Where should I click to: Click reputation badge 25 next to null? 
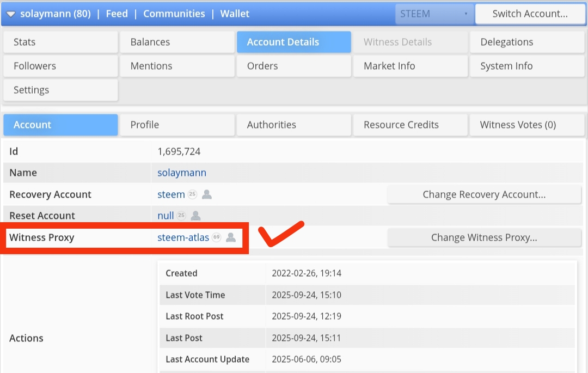pos(181,216)
